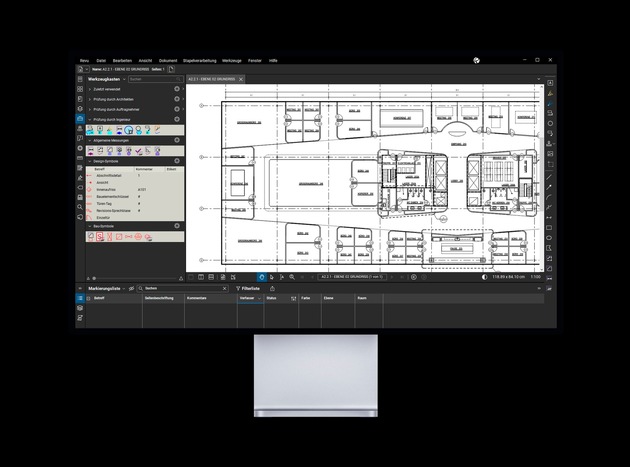Open the Werkzeugkasten panel from left sidebar
The height and width of the screenshot is (467, 630).
click(80, 119)
